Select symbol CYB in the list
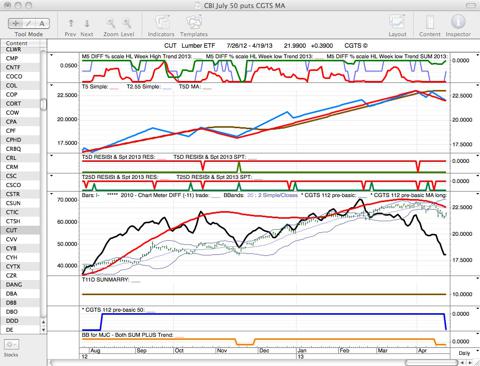 pos(20,248)
